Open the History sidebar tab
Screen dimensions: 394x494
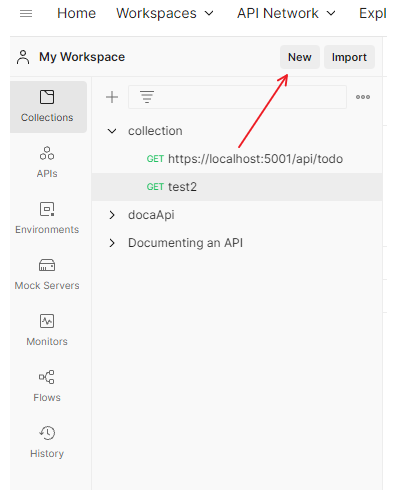point(47,442)
